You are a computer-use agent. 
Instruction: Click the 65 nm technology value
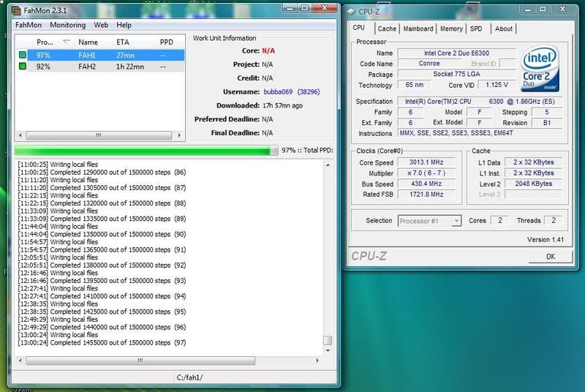[414, 85]
